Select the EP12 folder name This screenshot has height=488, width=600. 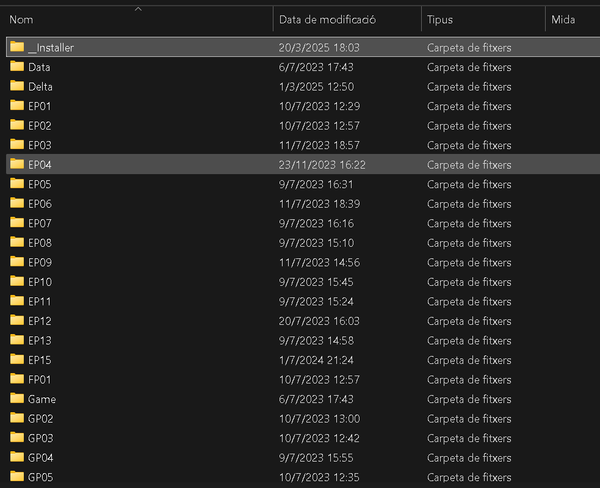(x=40, y=321)
